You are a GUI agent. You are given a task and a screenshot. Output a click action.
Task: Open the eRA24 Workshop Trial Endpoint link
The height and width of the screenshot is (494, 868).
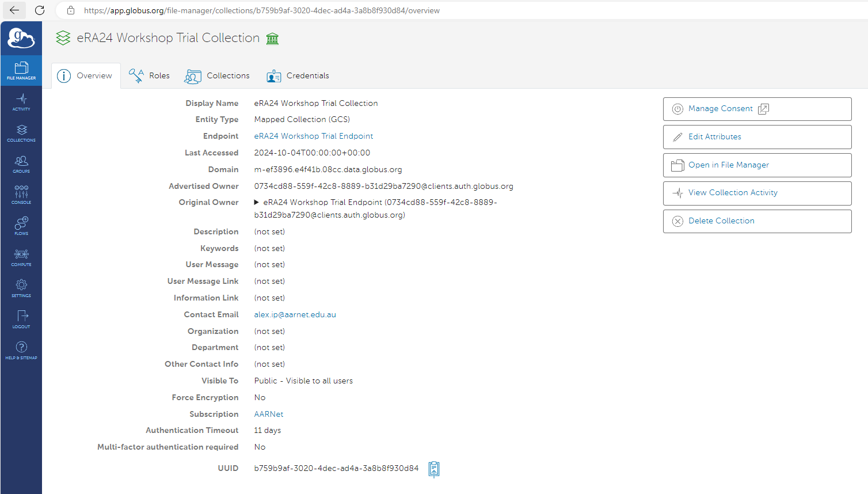point(314,136)
